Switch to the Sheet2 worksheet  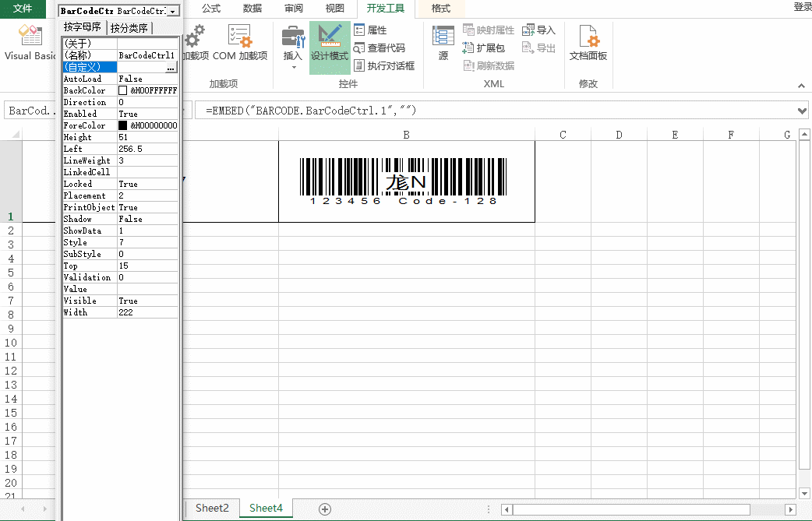point(212,508)
